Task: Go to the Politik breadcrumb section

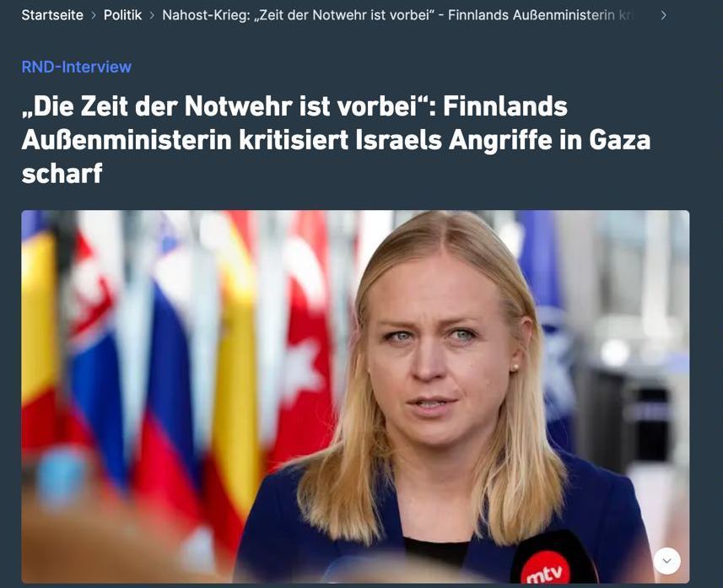Action: (122, 15)
